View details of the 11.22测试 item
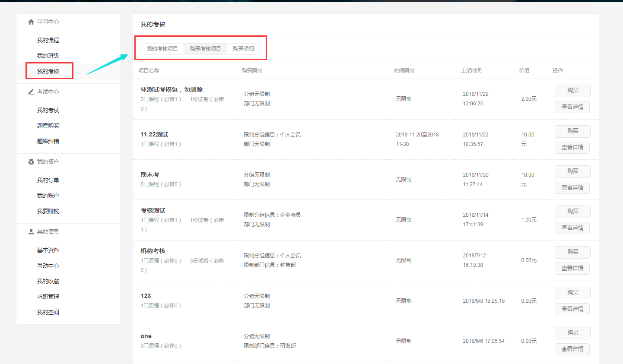 click(x=572, y=148)
